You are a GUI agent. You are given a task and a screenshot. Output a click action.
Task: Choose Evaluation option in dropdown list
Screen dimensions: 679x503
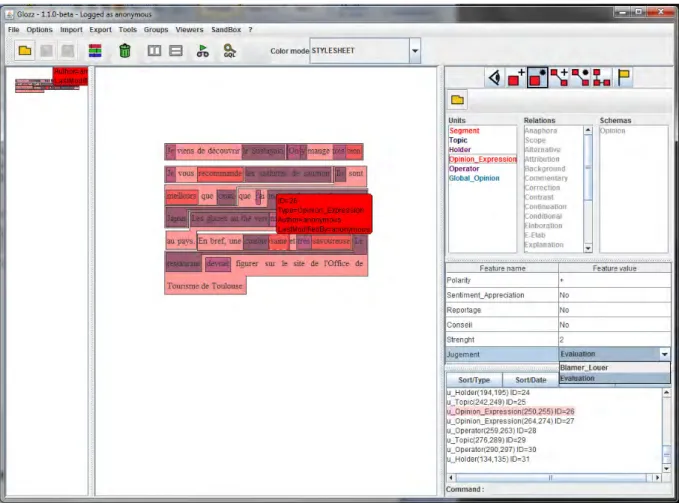point(614,378)
